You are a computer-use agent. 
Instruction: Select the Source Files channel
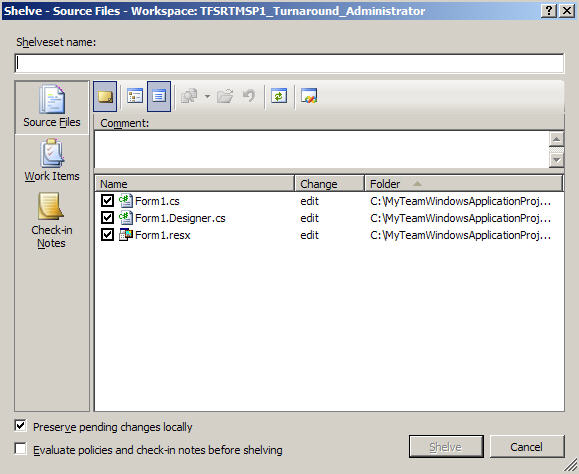[52, 106]
